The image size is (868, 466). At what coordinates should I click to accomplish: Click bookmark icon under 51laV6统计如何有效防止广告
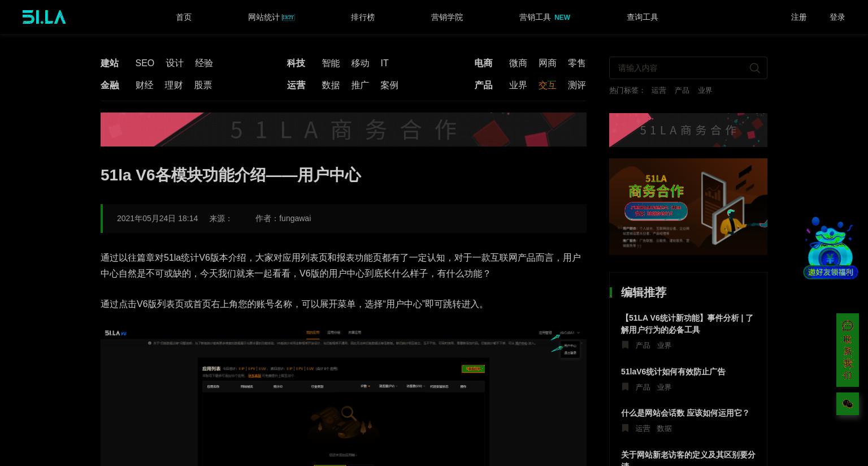pyautogui.click(x=625, y=387)
